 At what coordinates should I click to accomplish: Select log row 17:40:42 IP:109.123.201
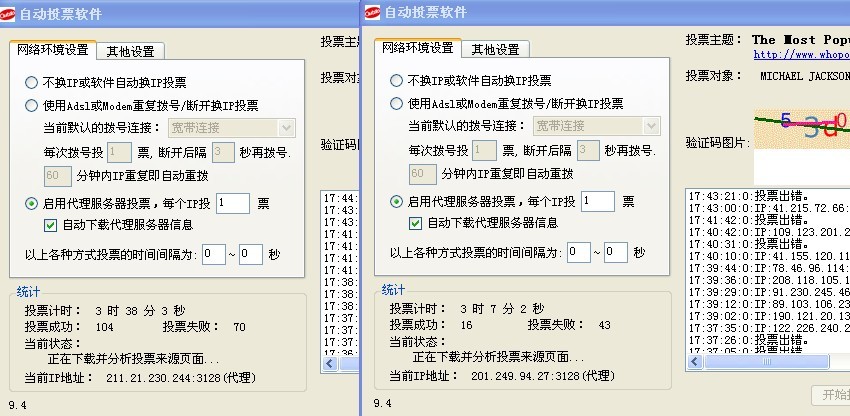click(769, 232)
